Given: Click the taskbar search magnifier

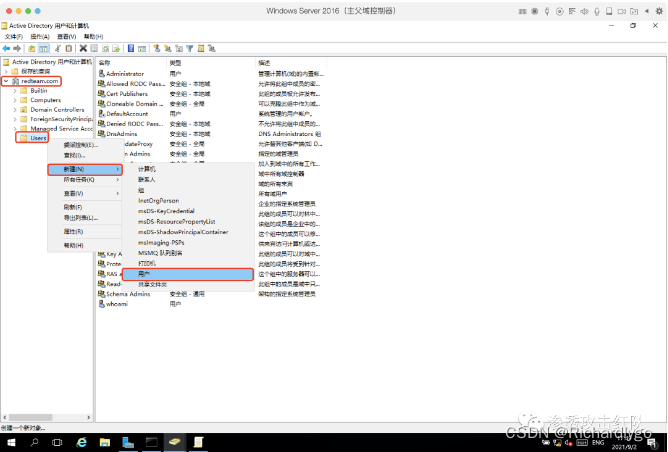Looking at the screenshot, I should (x=35, y=443).
